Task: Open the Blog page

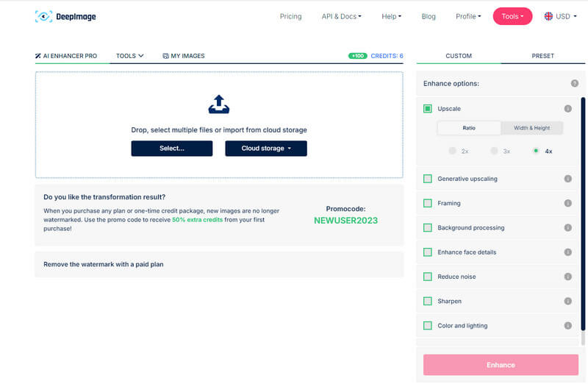Action: coord(429,16)
